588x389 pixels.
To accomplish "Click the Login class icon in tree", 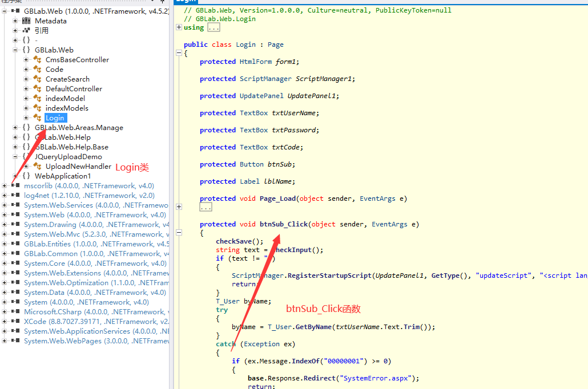I will (x=37, y=118).
